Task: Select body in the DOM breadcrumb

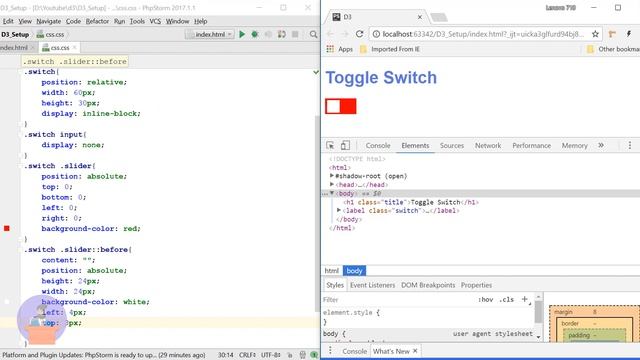Action: (x=354, y=271)
